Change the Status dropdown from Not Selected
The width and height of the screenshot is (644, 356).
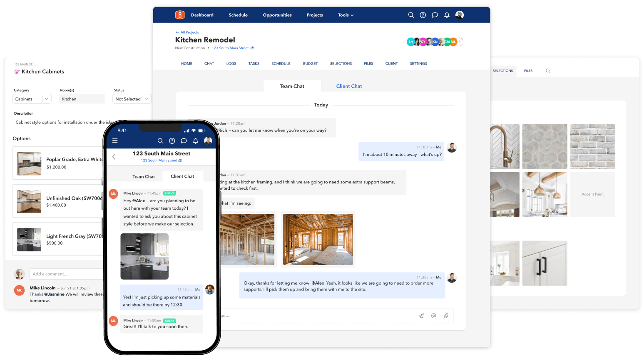click(x=132, y=99)
